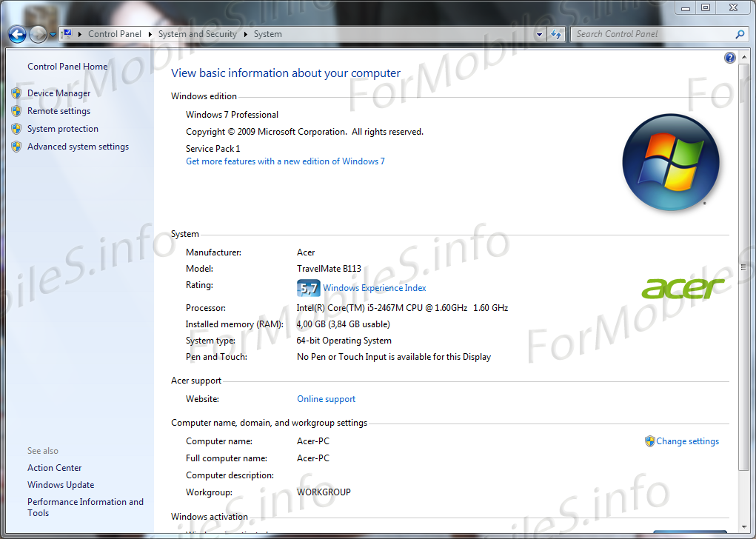Image resolution: width=756 pixels, height=539 pixels.
Task: Click the shield icon beside Change settings
Action: (650, 441)
